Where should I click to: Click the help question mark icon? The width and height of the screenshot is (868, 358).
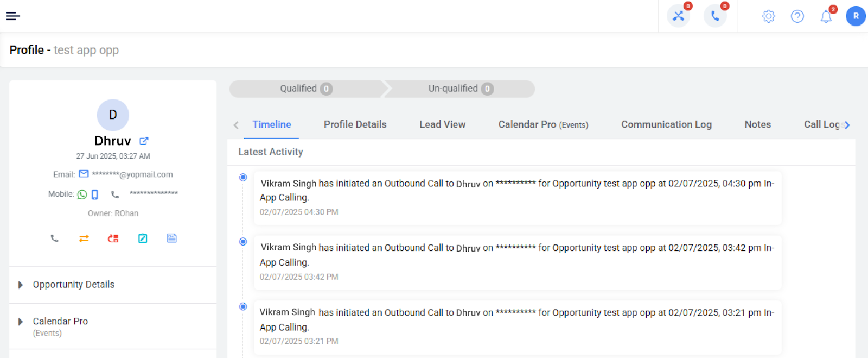[797, 16]
